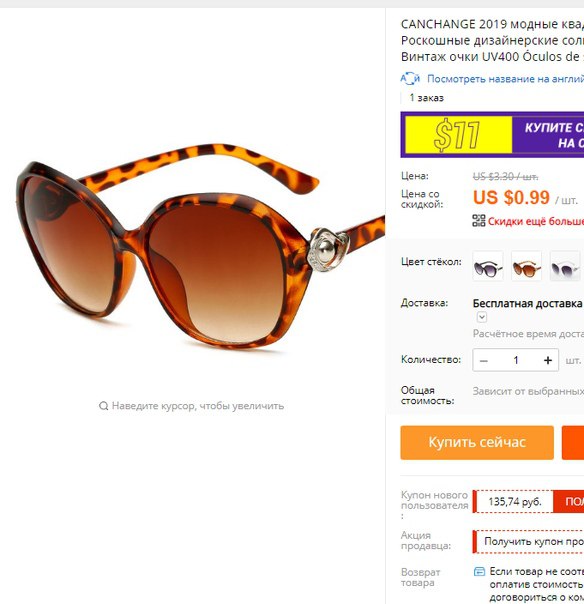
Task: Increase quantity with the plus button
Action: pos(548,361)
